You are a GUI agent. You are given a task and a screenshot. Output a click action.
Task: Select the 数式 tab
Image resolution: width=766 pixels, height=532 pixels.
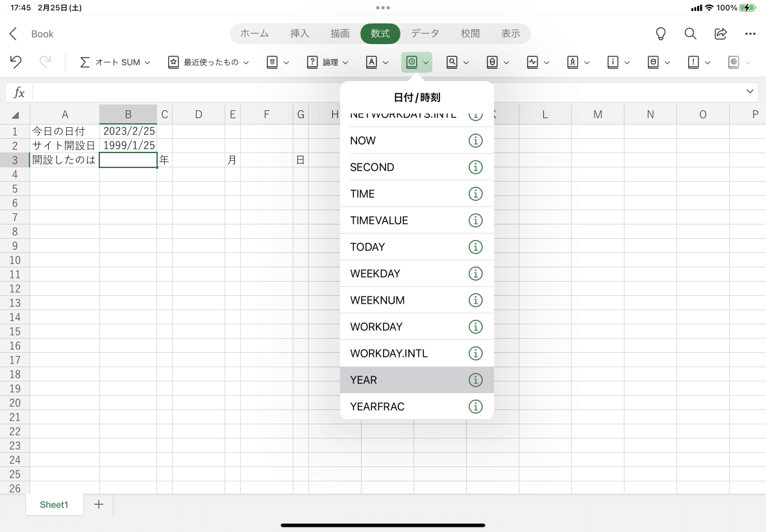click(x=380, y=34)
